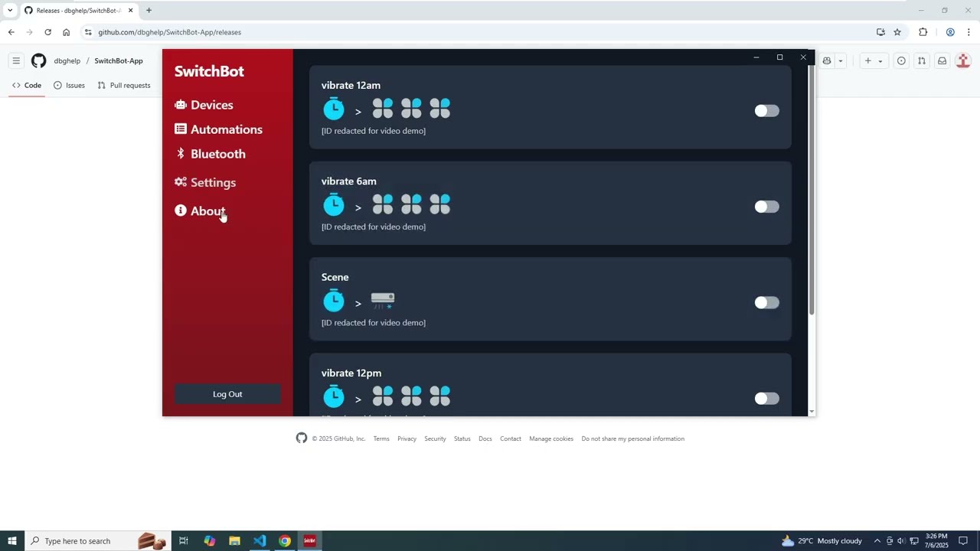Click the GitHub logo in page header
Screen dimensions: 980x551
[38, 60]
